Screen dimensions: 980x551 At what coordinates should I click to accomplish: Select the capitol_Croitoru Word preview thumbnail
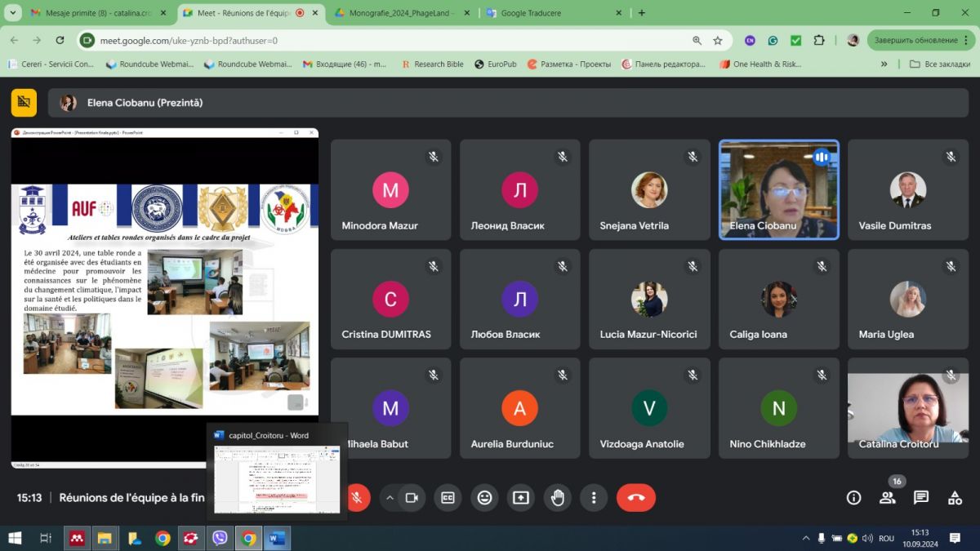(x=277, y=479)
